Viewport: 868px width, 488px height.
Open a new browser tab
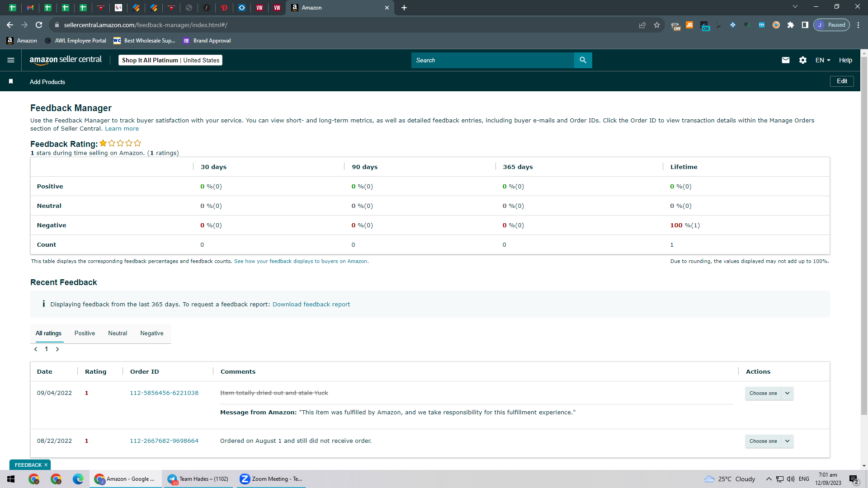(x=404, y=8)
